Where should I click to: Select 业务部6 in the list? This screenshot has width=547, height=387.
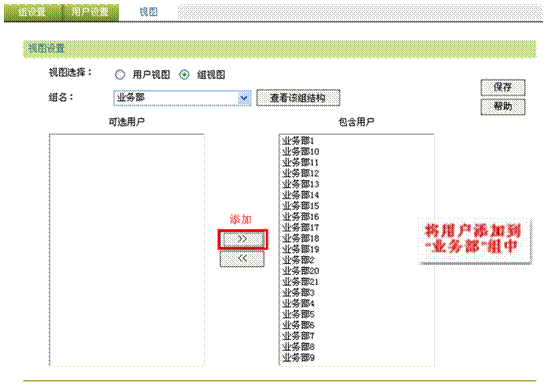click(x=298, y=325)
